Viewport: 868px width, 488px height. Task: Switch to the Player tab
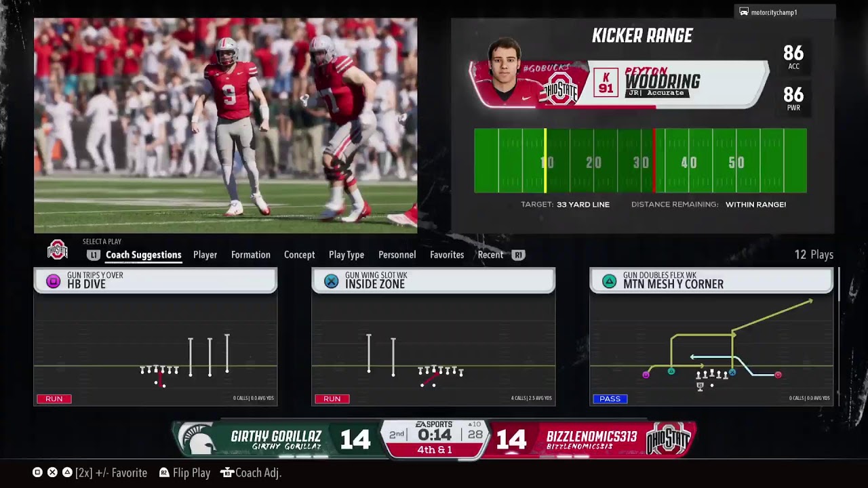click(205, 255)
